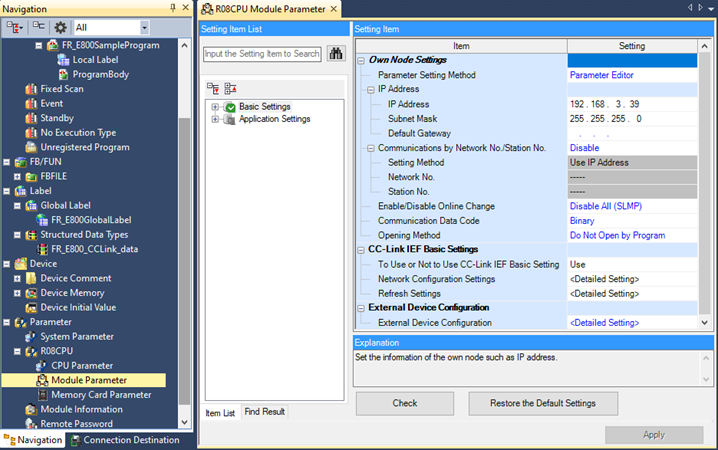Expand the Device Comment node
The width and height of the screenshot is (718, 450).
click(17, 278)
